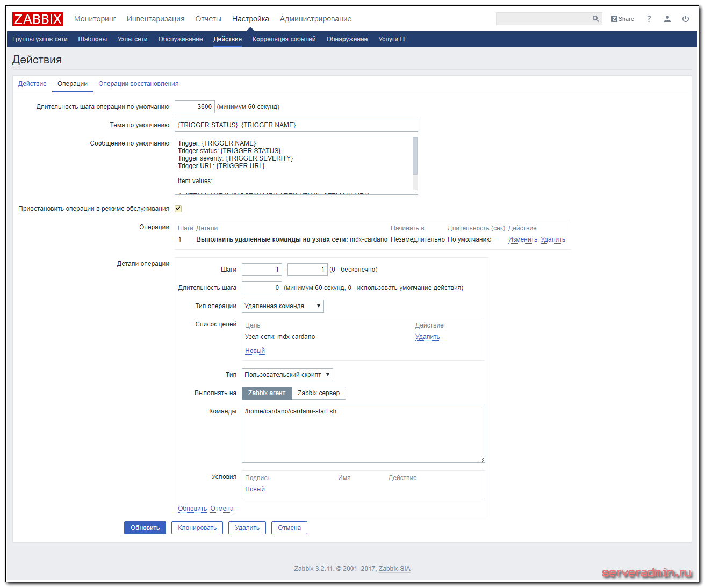Click the ZABBIX logo

(38, 19)
